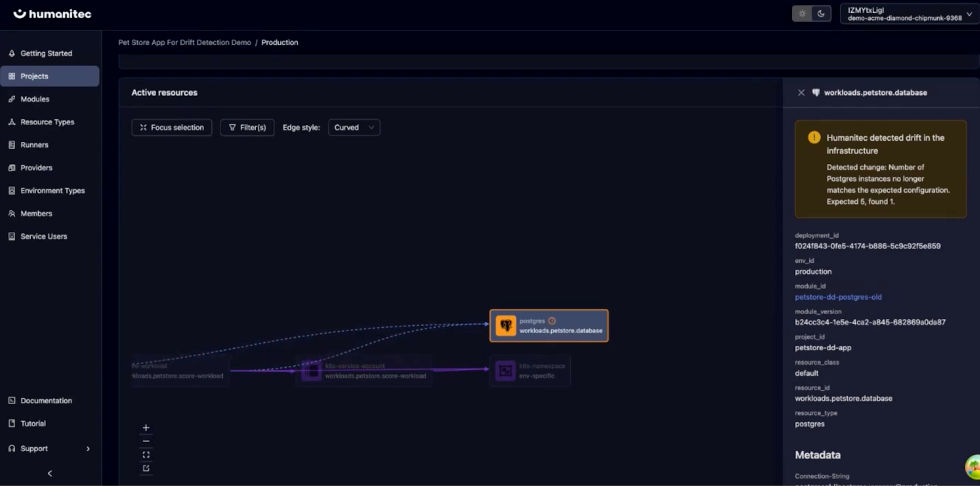Click Pet Store App breadcrumb link
The height and width of the screenshot is (486, 980).
click(x=184, y=42)
